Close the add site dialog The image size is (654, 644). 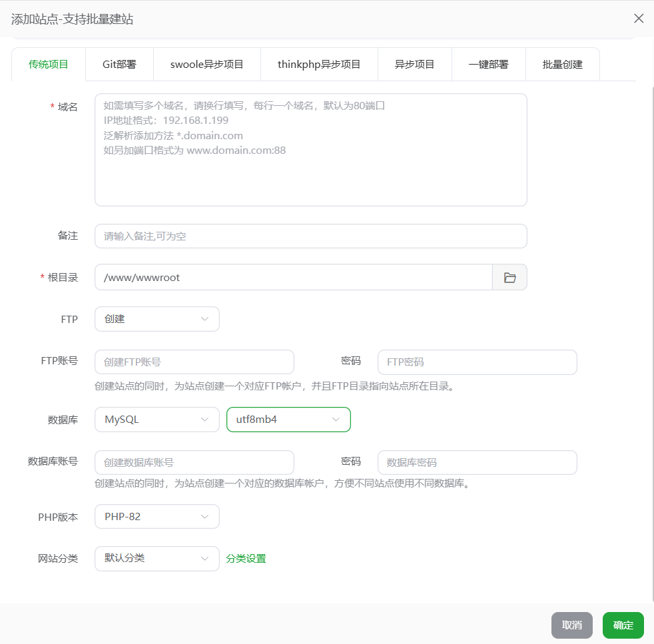coord(638,19)
